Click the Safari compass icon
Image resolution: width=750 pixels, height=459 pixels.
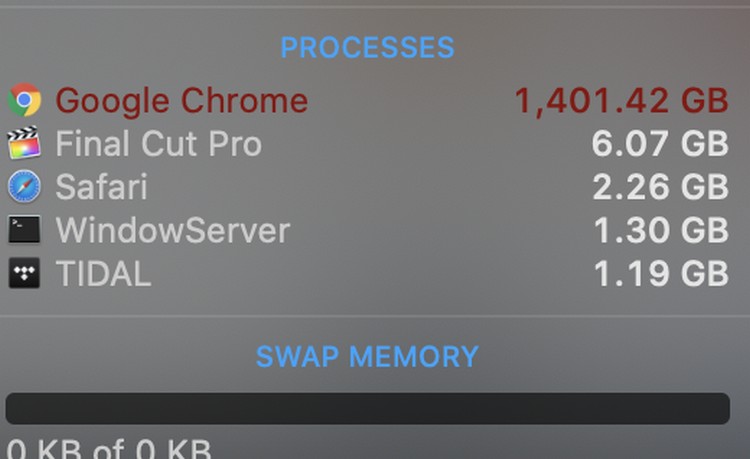click(24, 187)
